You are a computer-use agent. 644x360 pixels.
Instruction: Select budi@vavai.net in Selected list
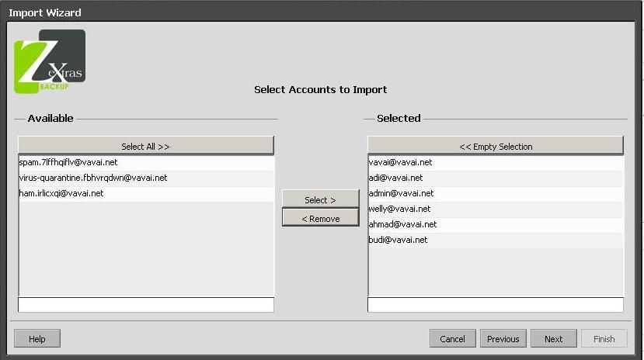[496, 241]
